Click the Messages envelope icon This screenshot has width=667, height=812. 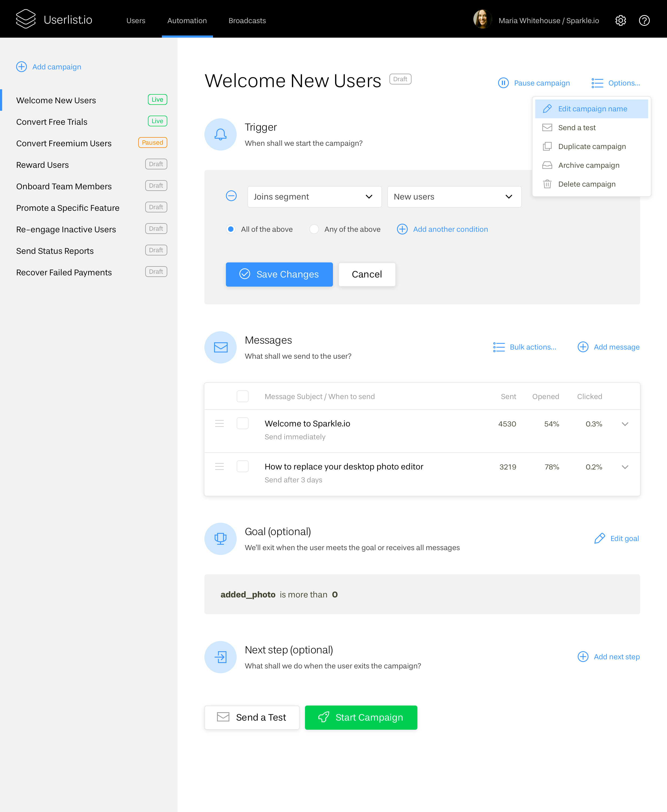(x=220, y=347)
